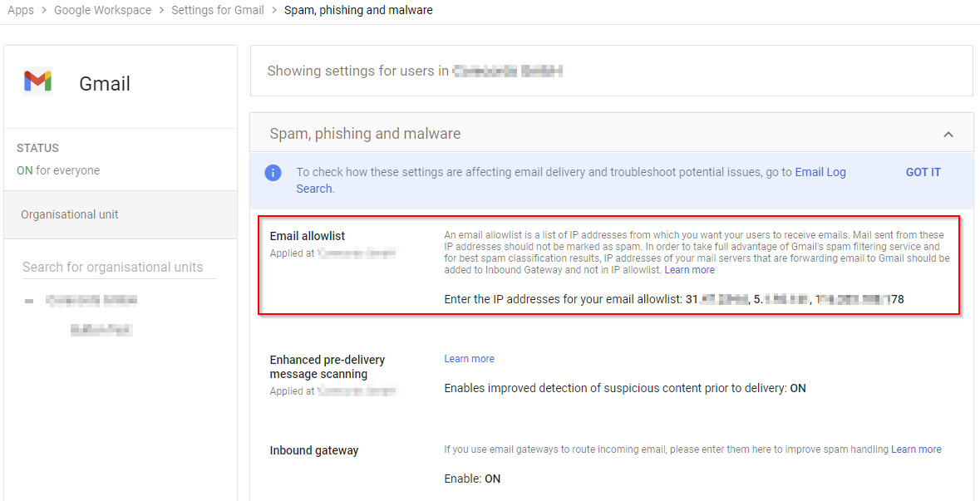
Task: Collapse the organisational unit tree node
Action: point(29,301)
